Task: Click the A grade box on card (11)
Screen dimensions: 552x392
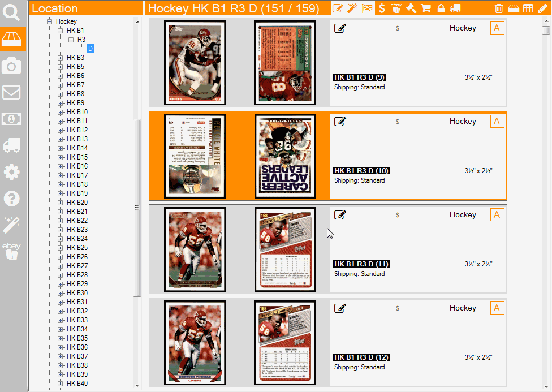Action: (x=497, y=215)
